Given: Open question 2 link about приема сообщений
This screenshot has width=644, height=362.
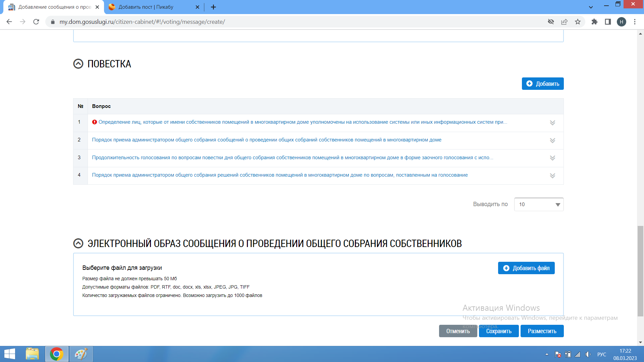Looking at the screenshot, I should tap(267, 140).
